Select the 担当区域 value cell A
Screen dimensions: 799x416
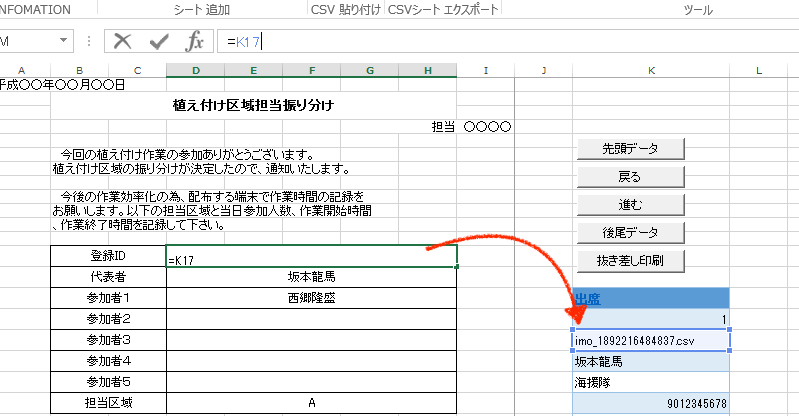click(x=312, y=403)
